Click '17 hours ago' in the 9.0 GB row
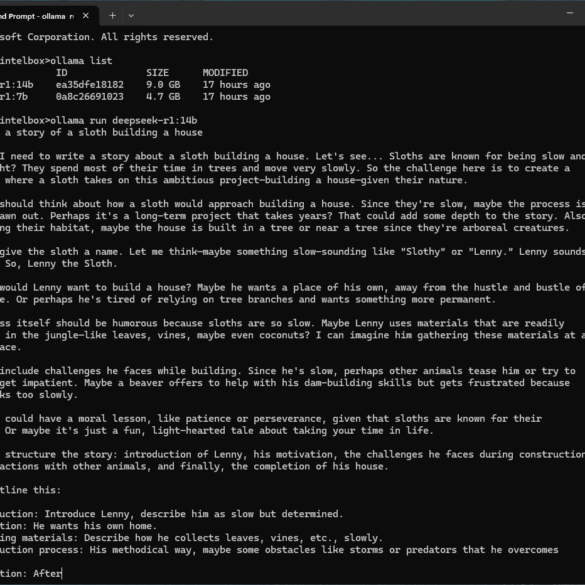585x585 pixels. (x=237, y=85)
